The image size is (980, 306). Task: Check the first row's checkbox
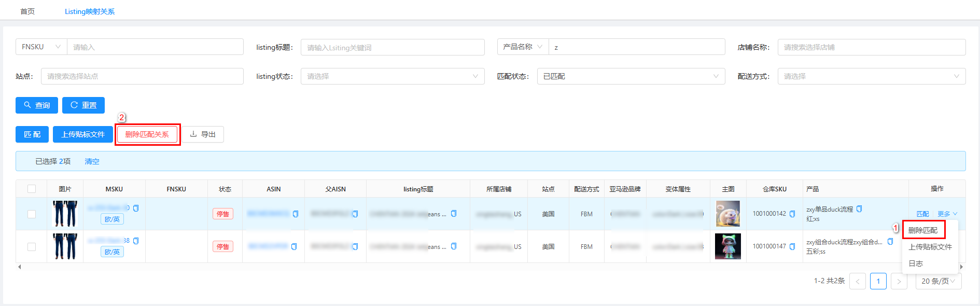(32, 214)
